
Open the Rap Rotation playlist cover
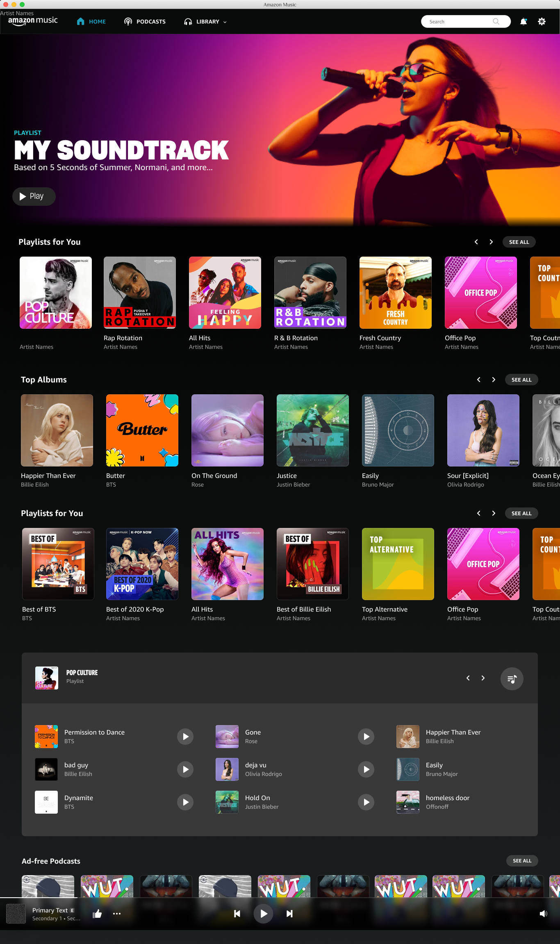pyautogui.click(x=140, y=293)
